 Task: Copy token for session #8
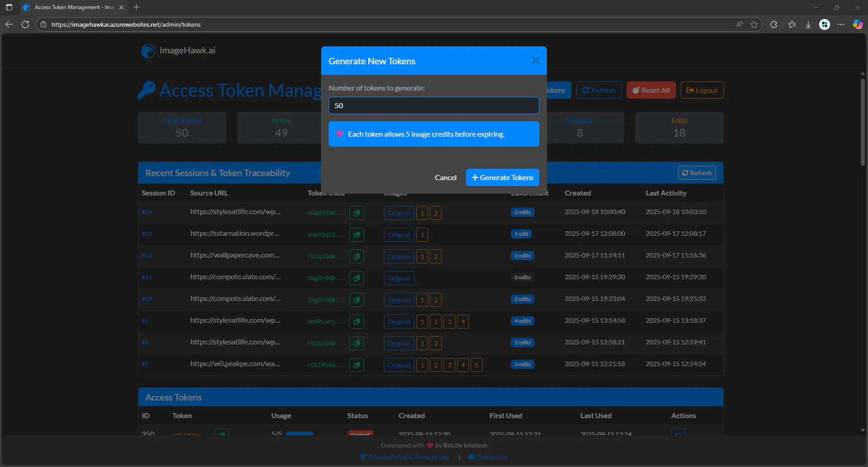pos(357,343)
